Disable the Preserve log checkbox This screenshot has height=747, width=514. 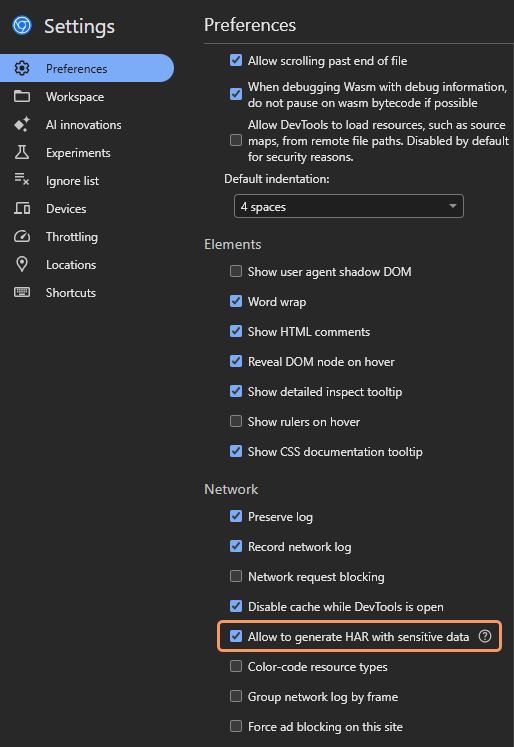pos(236,516)
